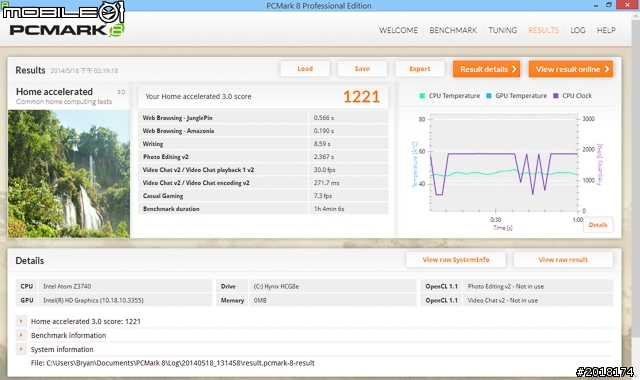Click the 1221 score value
Image resolution: width=640 pixels, height=380 pixels.
click(x=361, y=97)
